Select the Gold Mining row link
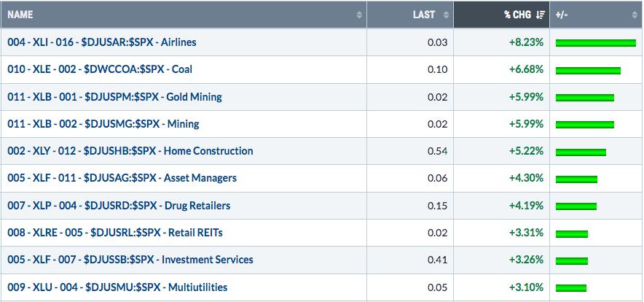 click(114, 97)
